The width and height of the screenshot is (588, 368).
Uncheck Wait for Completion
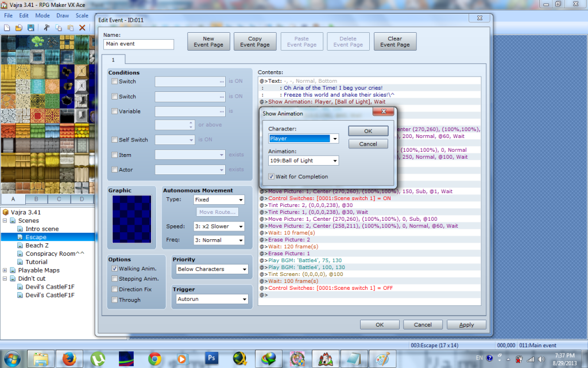271,177
